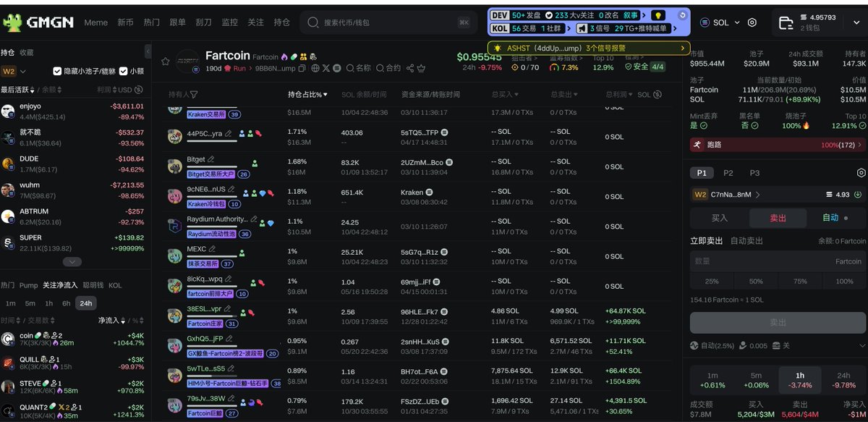Click the 数量 amount input field
The image size is (868, 422).
(x=778, y=261)
